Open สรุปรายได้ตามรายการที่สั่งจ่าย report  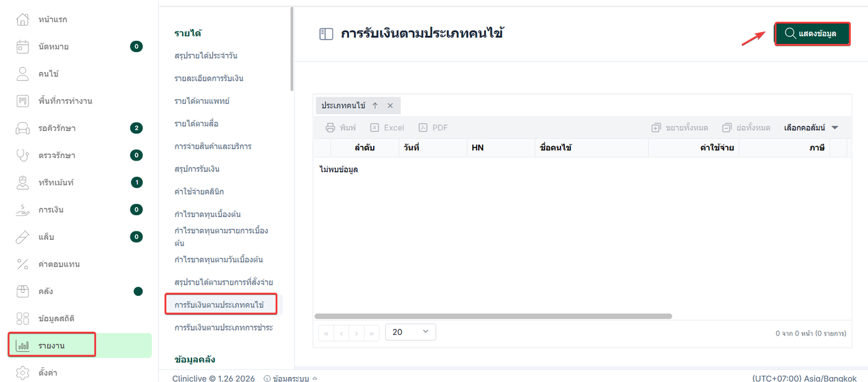(224, 282)
